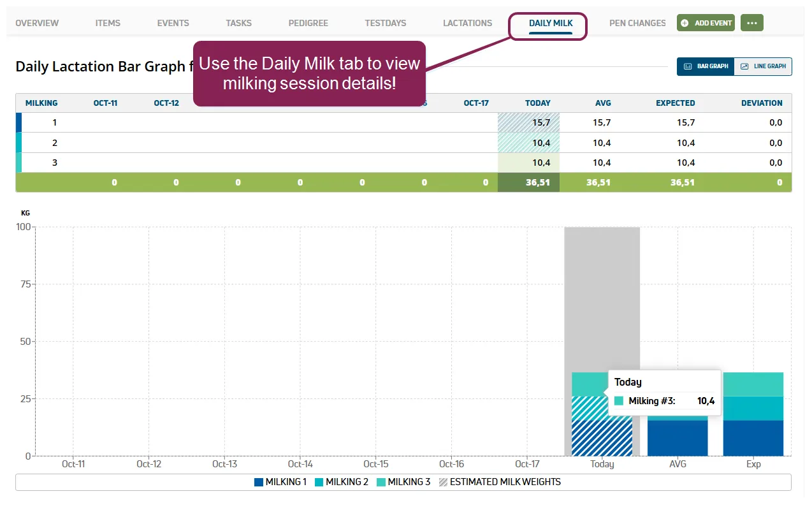Toggle Estimated Milk Weights legend swatch
Image resolution: width=812 pixels, height=524 pixels.
pos(442,482)
